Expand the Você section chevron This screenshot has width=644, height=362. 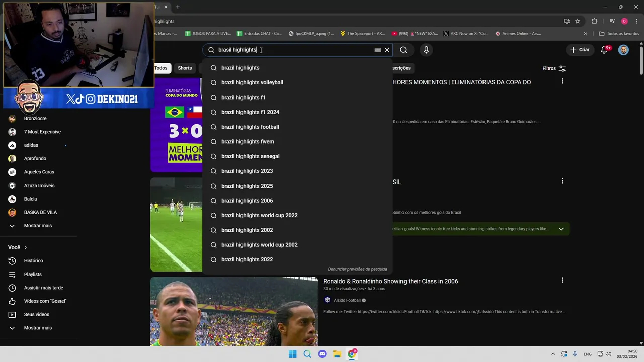(26, 247)
